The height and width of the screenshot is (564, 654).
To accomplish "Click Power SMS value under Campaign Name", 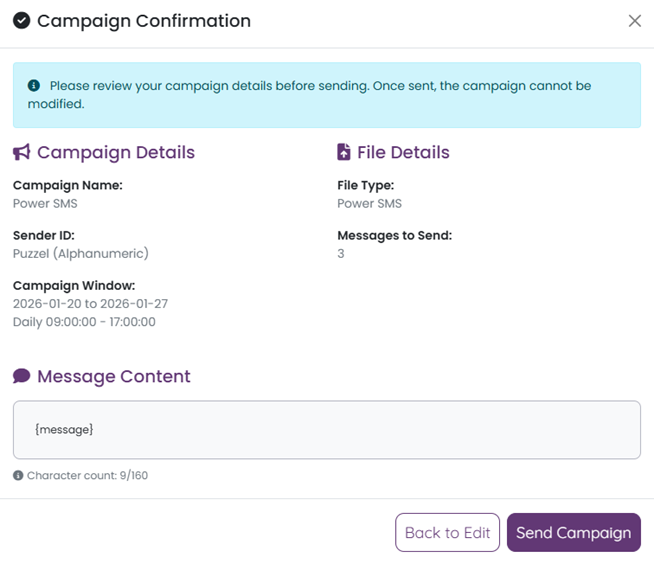I will click(45, 204).
